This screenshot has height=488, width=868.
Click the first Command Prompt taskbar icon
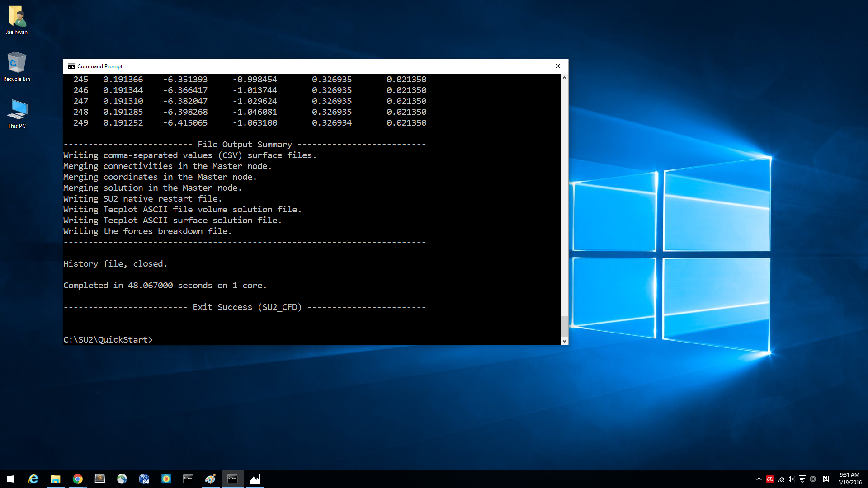coord(188,479)
